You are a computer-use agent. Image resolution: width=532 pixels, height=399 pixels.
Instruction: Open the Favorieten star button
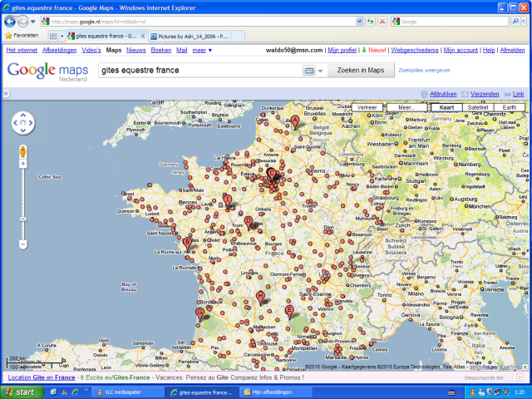pyautogui.click(x=22, y=35)
